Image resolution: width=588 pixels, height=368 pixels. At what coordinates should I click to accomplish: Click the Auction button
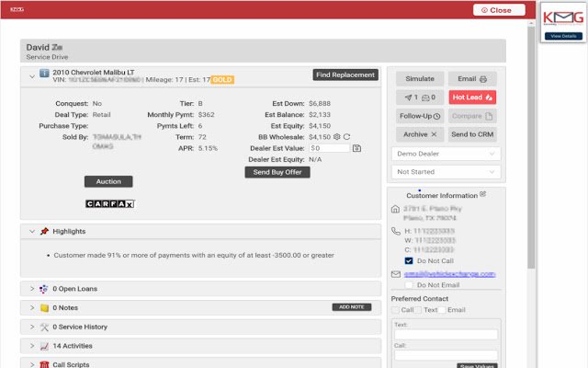coord(108,181)
